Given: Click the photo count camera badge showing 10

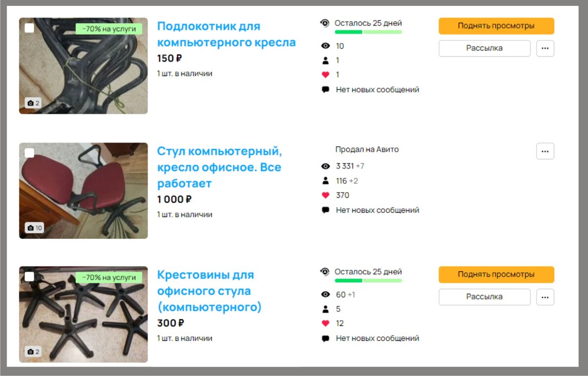Looking at the screenshot, I should [x=35, y=228].
